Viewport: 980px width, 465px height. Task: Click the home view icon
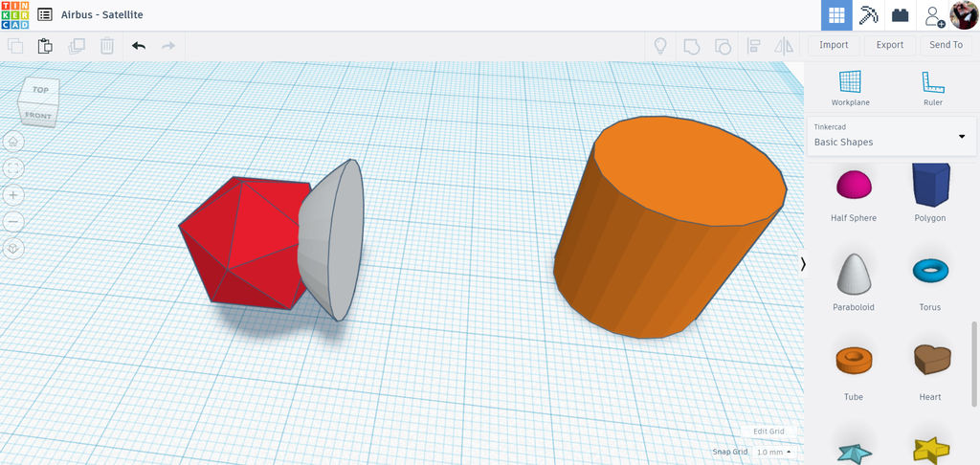(x=13, y=142)
